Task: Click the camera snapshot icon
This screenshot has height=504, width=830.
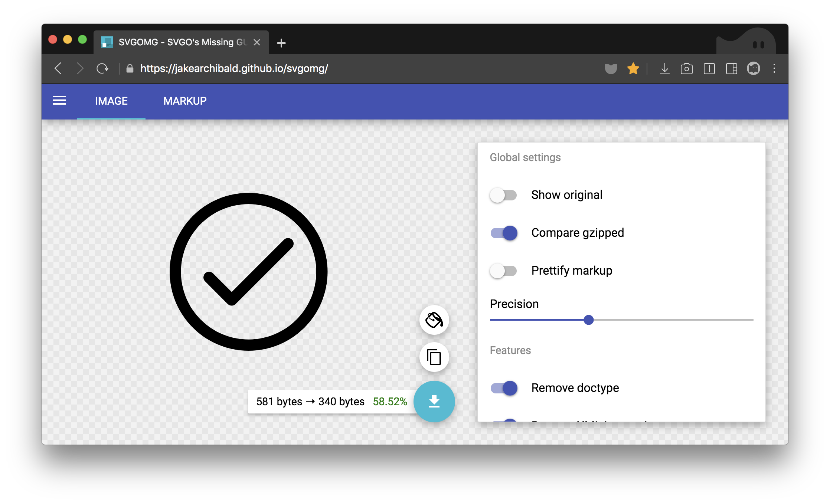Action: [686, 69]
